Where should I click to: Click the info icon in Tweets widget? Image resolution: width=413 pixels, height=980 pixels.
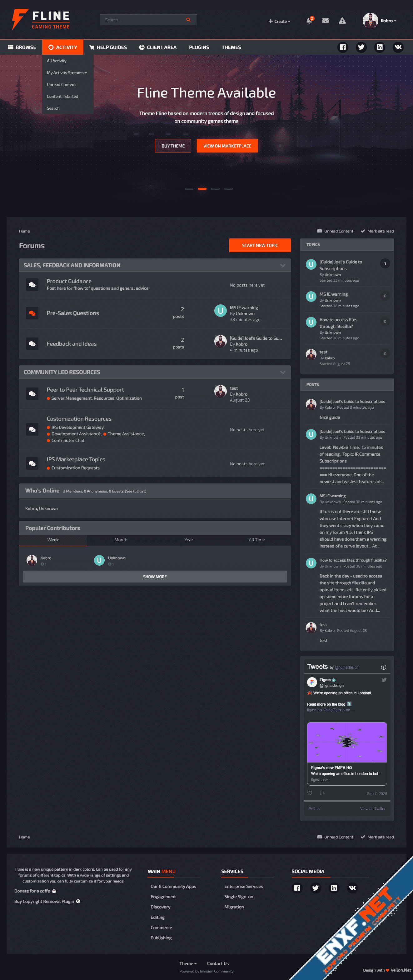(383, 667)
